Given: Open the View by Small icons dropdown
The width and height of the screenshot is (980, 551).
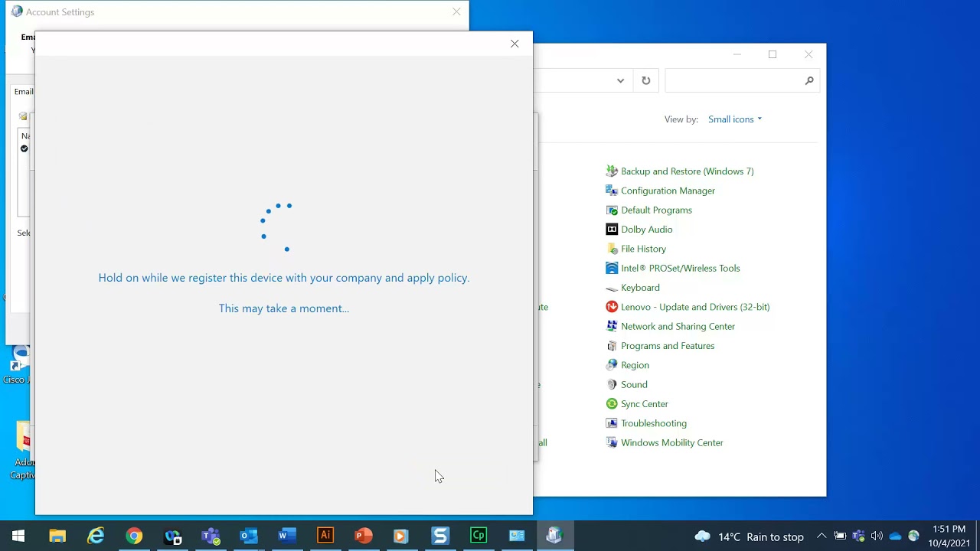Looking at the screenshot, I should pyautogui.click(x=735, y=119).
